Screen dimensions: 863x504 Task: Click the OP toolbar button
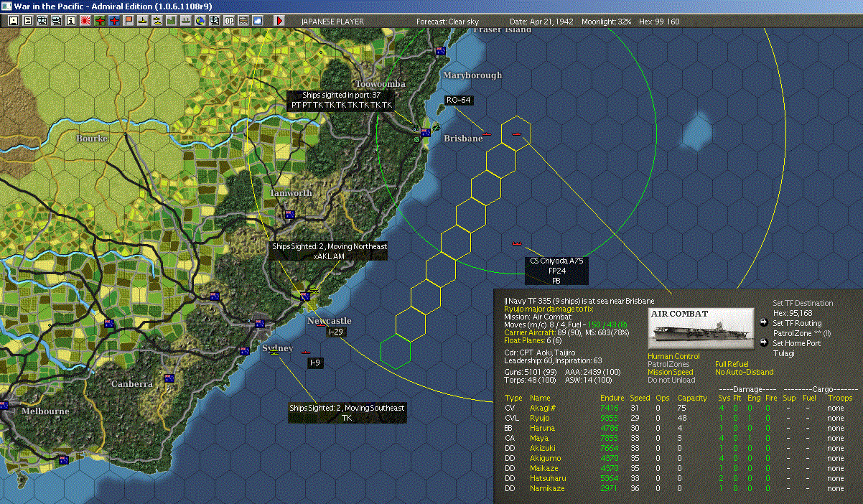[228, 21]
